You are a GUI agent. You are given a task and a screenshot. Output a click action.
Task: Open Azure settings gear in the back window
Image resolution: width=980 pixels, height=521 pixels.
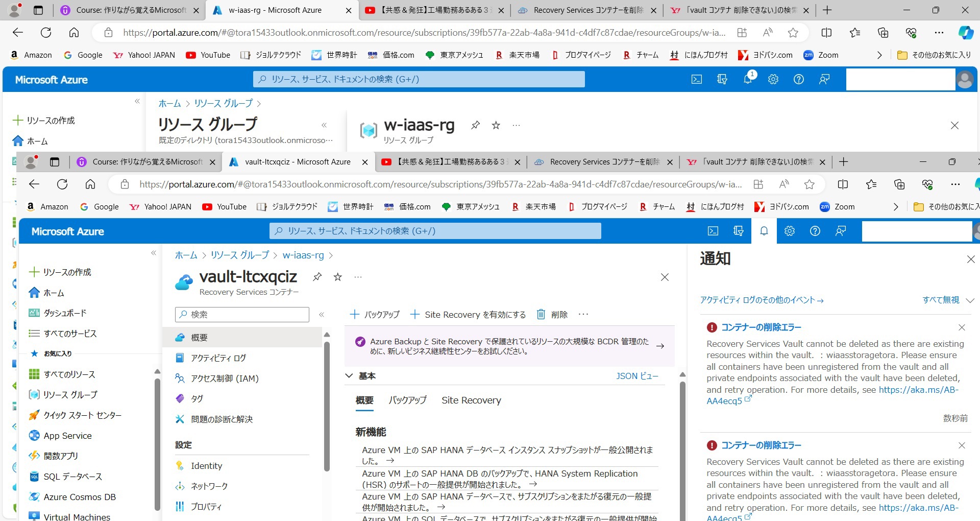pyautogui.click(x=773, y=79)
